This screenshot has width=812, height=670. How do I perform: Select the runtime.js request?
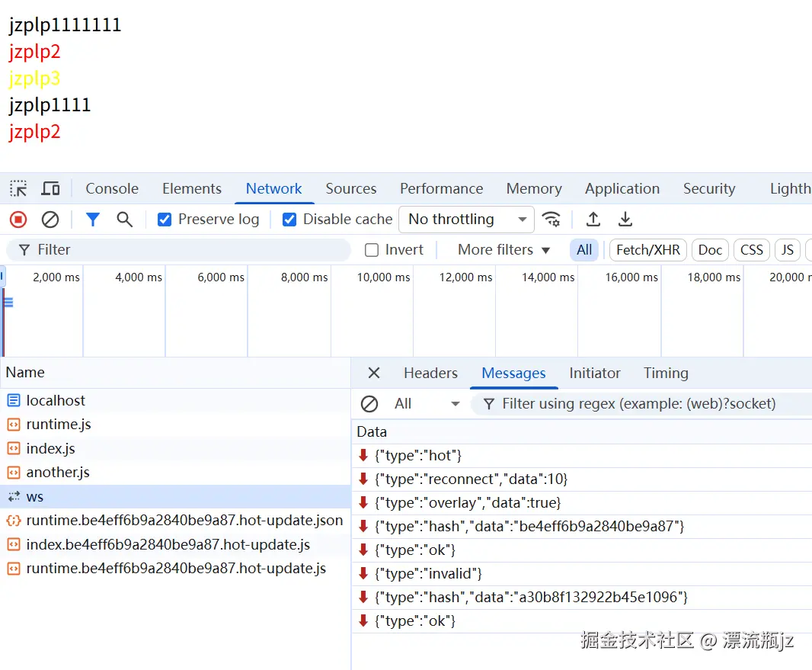click(175, 425)
